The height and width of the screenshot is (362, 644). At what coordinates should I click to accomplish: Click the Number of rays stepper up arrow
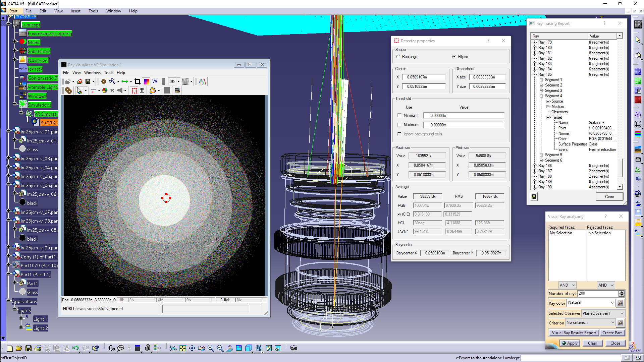click(622, 292)
